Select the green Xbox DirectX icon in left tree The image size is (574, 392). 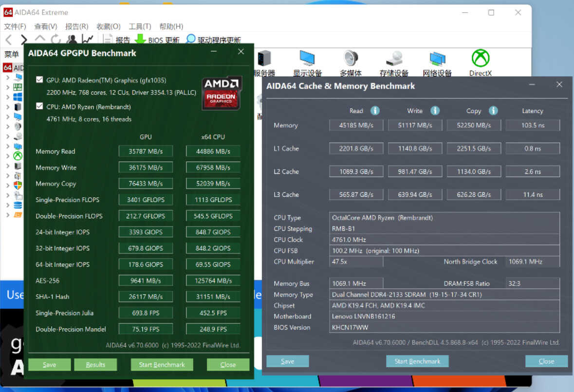point(18,156)
